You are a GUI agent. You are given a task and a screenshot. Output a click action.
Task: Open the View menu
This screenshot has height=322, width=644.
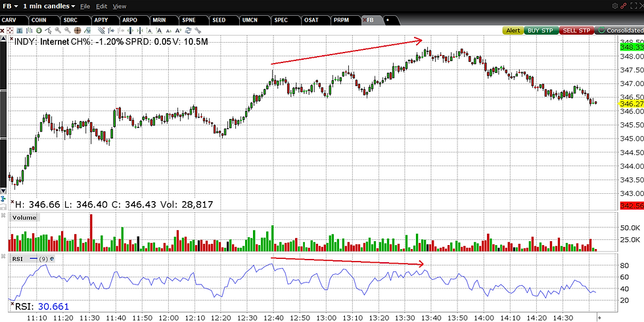119,7
